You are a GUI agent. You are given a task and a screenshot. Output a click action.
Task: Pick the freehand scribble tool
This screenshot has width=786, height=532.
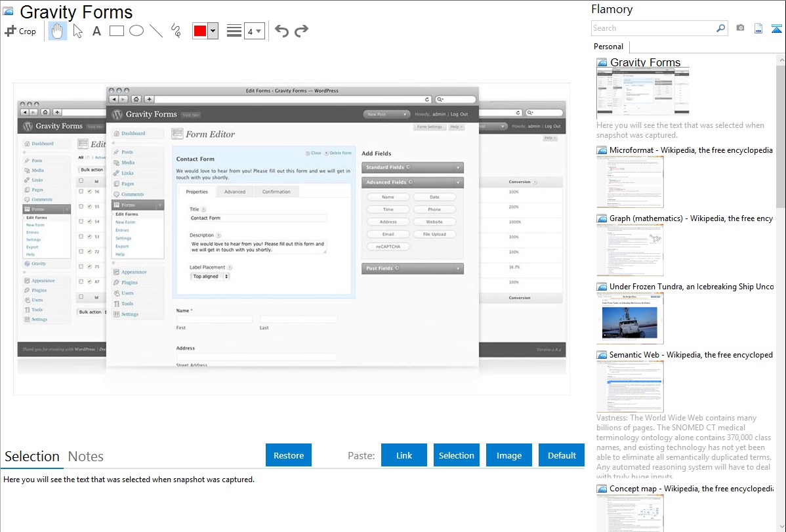point(176,31)
